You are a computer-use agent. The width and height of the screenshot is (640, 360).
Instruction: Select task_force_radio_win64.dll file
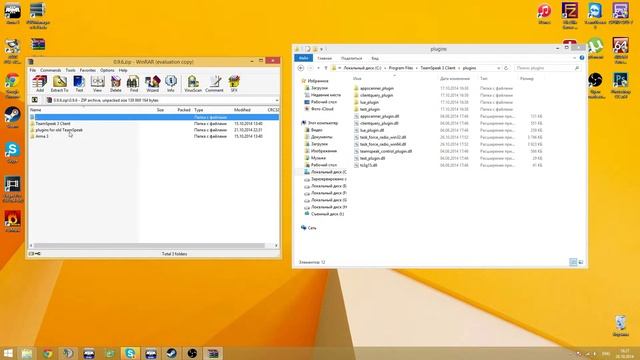click(383, 144)
